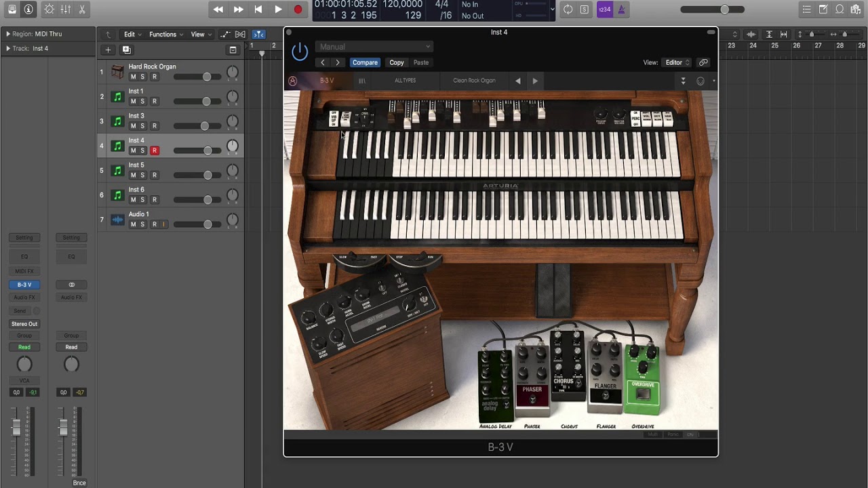The height and width of the screenshot is (488, 868).
Task: Open the Editors scissors icon
Action: pyautogui.click(x=82, y=9)
